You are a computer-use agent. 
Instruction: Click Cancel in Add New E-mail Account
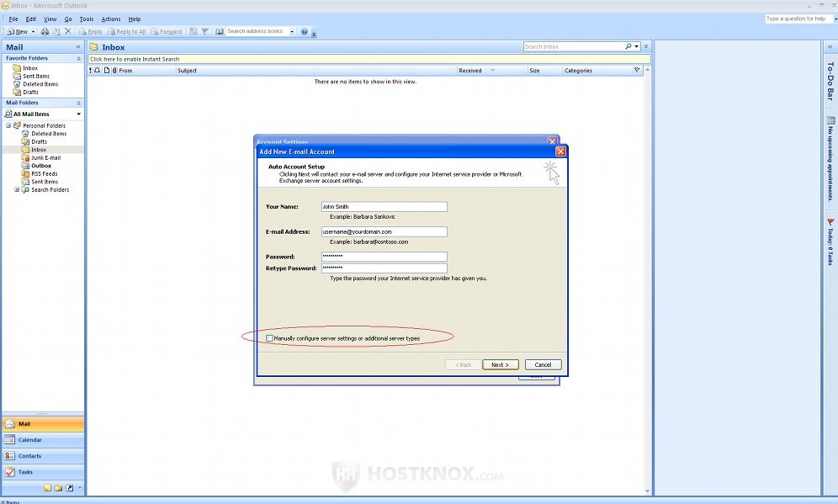tap(543, 364)
